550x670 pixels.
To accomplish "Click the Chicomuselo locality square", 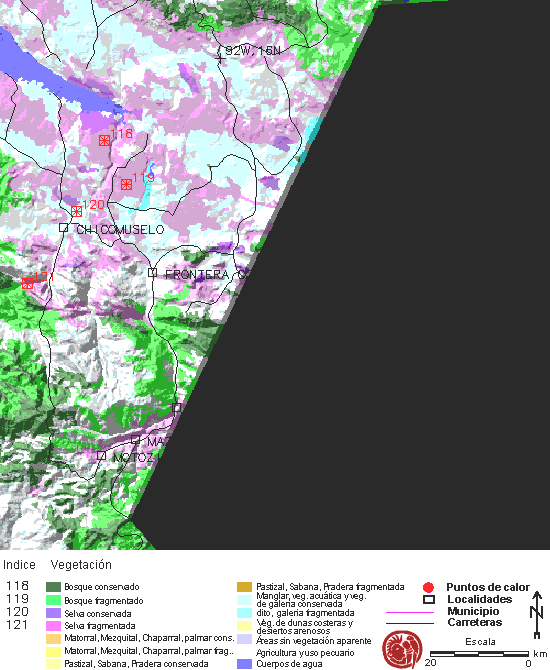I will tap(63, 227).
